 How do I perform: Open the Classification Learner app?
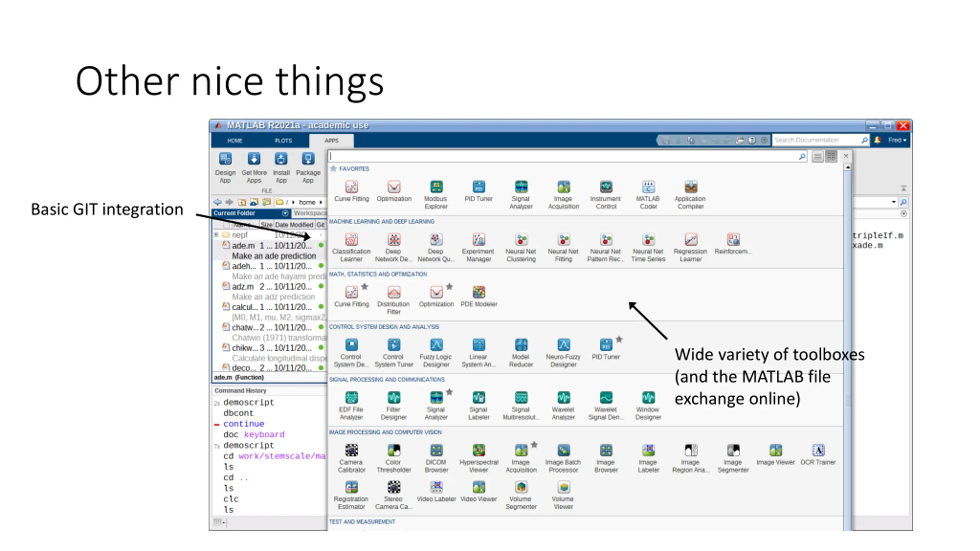point(351,240)
